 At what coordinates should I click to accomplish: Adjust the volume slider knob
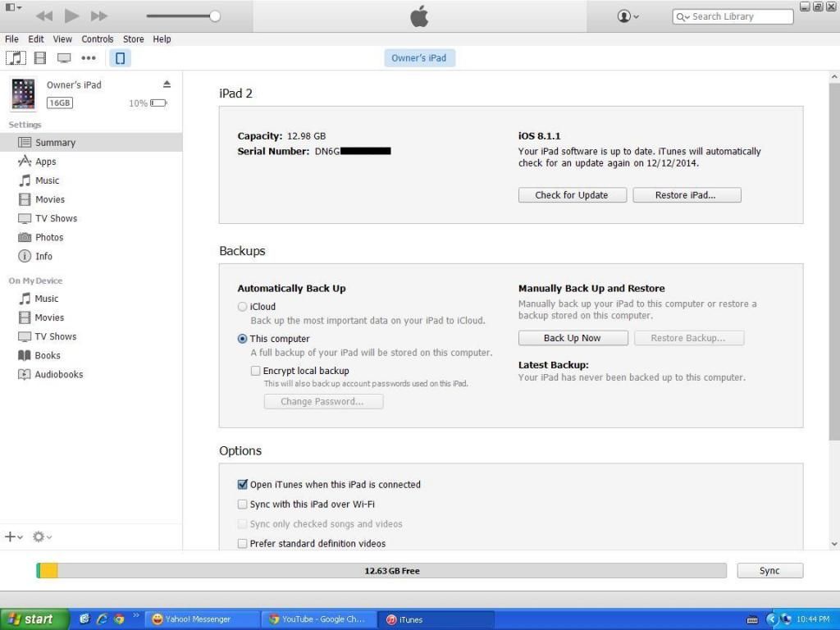tap(215, 16)
